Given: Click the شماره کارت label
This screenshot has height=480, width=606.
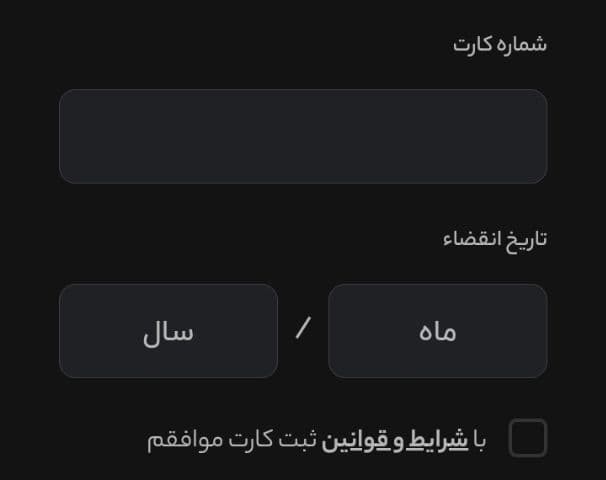Looking at the screenshot, I should [x=500, y=45].
